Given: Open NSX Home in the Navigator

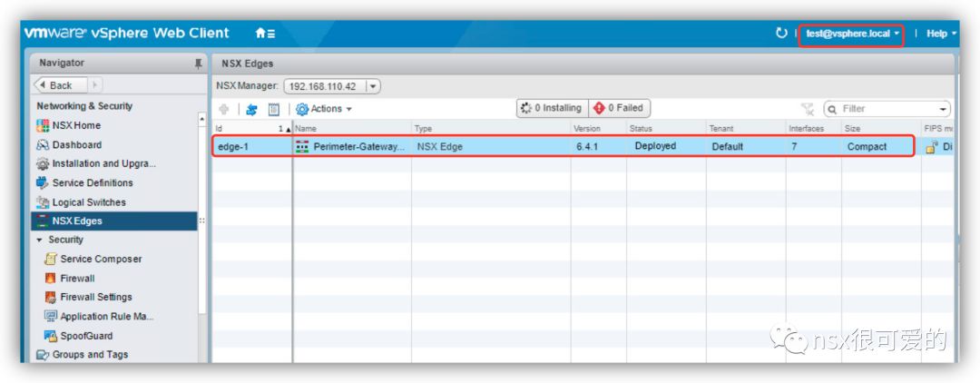Looking at the screenshot, I should tap(76, 125).
